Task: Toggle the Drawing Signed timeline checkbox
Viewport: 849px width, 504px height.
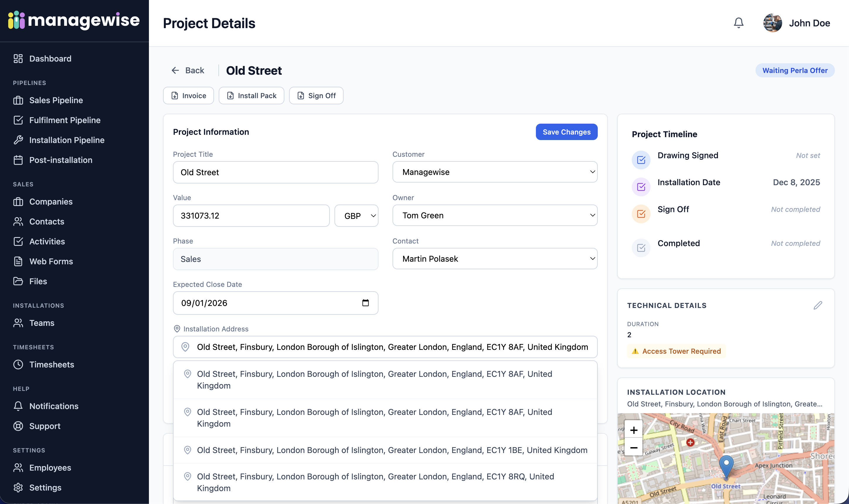Action: (641, 160)
